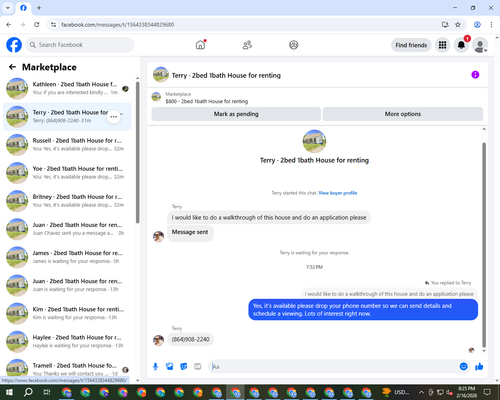Open the View buyer profile link
500x400 pixels.
(x=337, y=193)
